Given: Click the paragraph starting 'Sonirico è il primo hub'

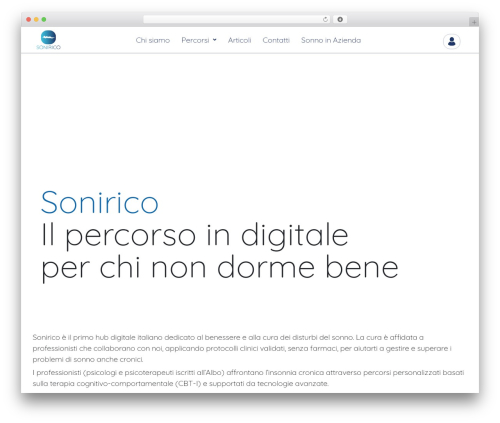Looking at the screenshot, I should tap(242, 348).
